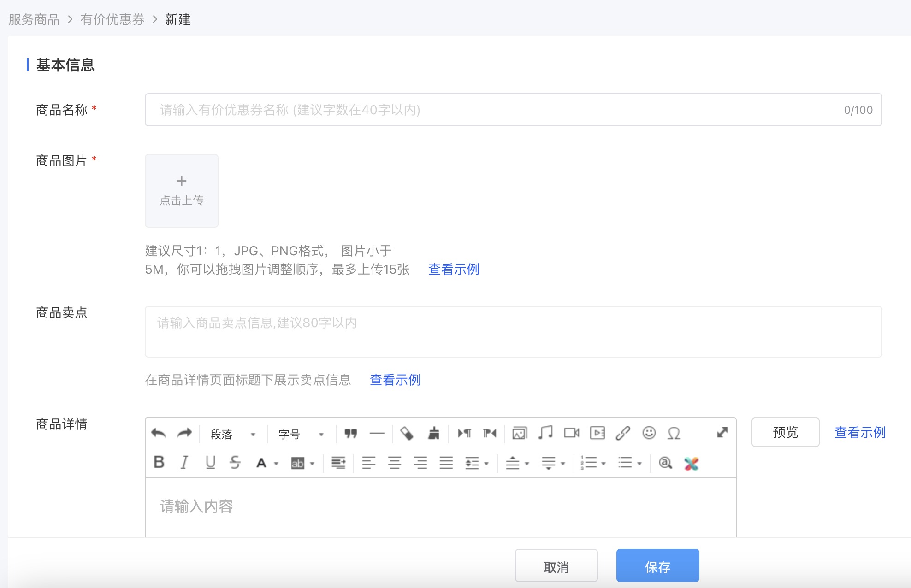Insert audio with the music note icon
The image size is (911, 588).
(545, 433)
